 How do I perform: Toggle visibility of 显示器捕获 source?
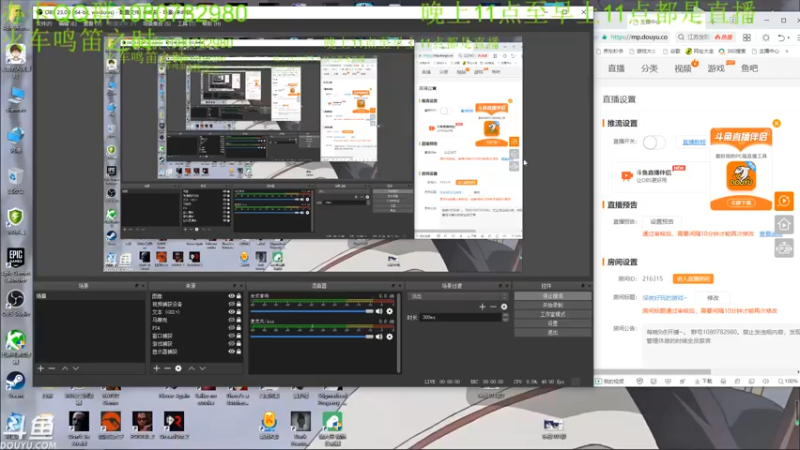[x=231, y=352]
